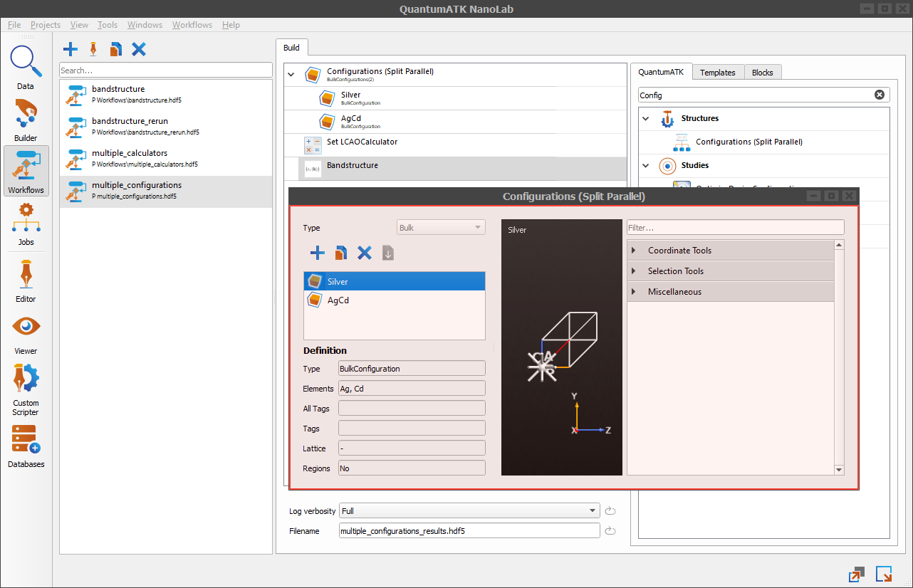Image resolution: width=913 pixels, height=588 pixels.
Task: Open the Workflows menu
Action: point(192,25)
